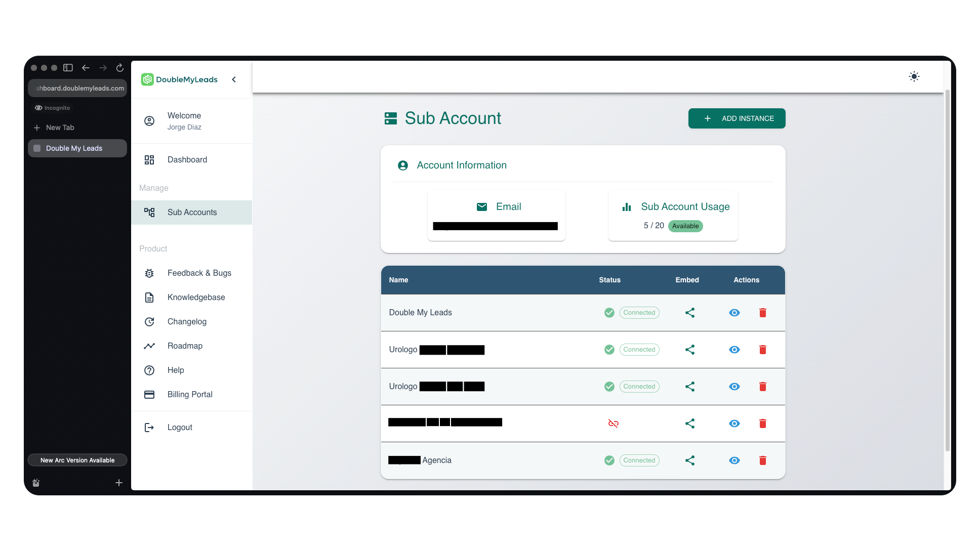Click the red unlinked status icon
980x551 pixels.
click(x=613, y=423)
